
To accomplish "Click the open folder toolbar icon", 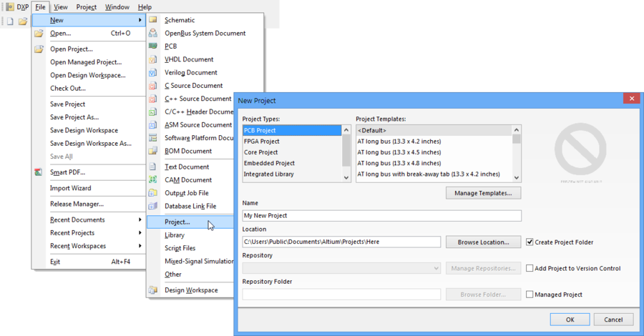I will click(x=23, y=21).
